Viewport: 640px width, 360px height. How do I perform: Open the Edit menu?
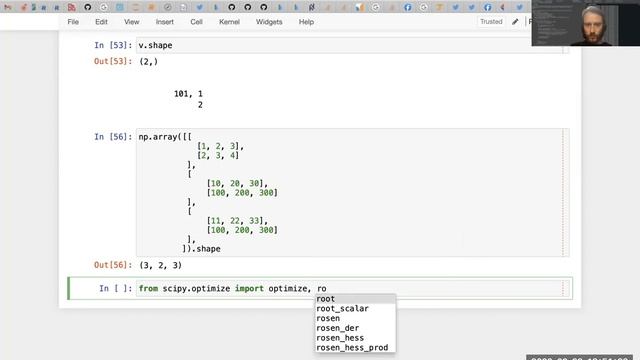(101, 22)
